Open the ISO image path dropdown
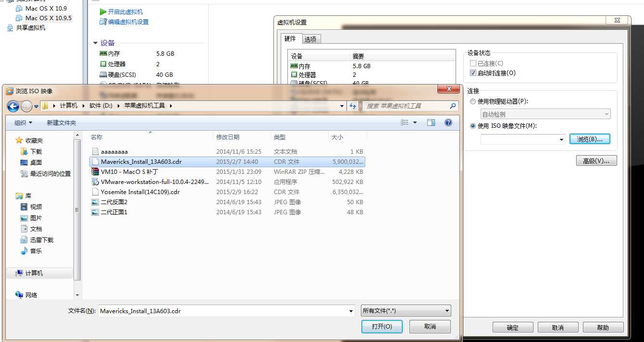 point(561,139)
